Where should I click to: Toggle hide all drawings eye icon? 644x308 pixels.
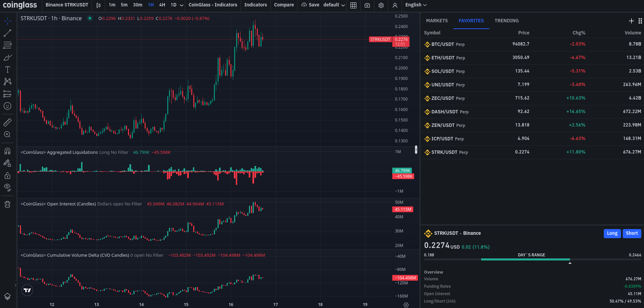[x=7, y=187]
